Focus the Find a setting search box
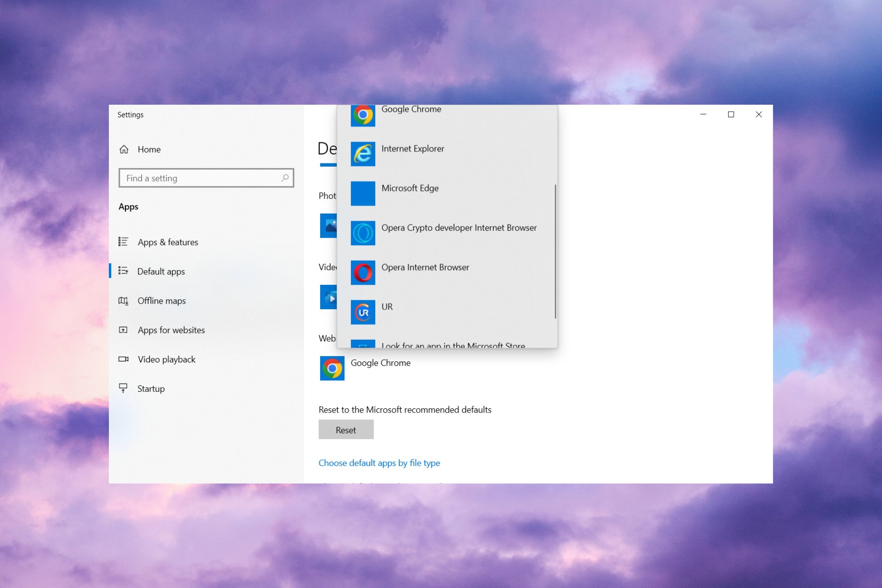 click(x=206, y=178)
